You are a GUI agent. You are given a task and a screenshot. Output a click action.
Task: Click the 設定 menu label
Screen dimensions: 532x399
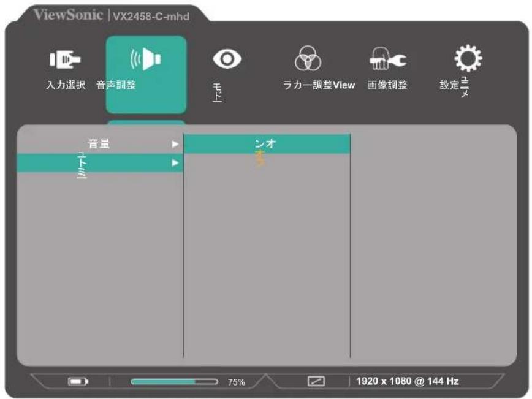(x=455, y=86)
